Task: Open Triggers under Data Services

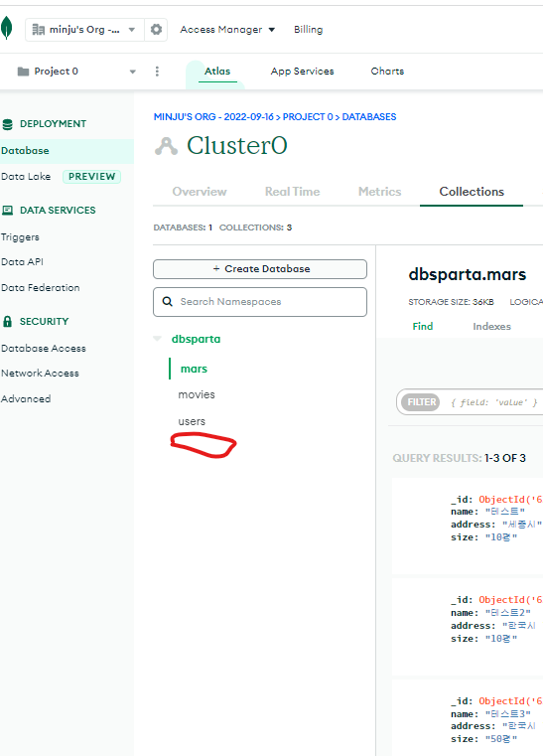Action: (x=20, y=237)
